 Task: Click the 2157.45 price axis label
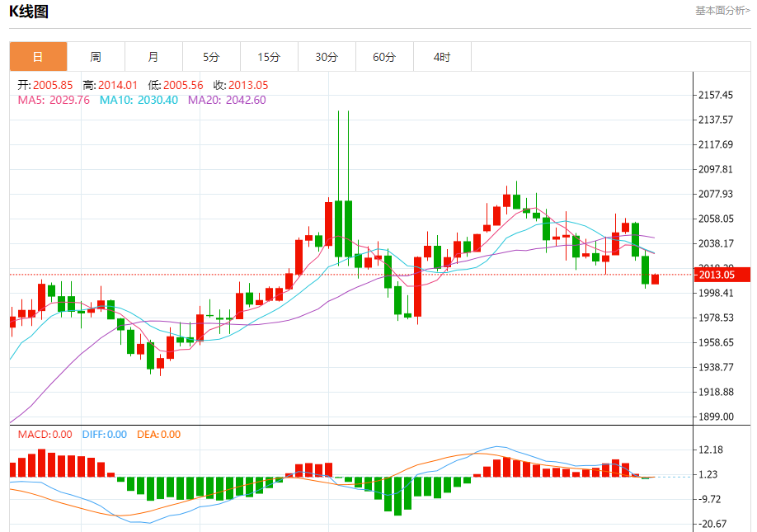point(716,95)
